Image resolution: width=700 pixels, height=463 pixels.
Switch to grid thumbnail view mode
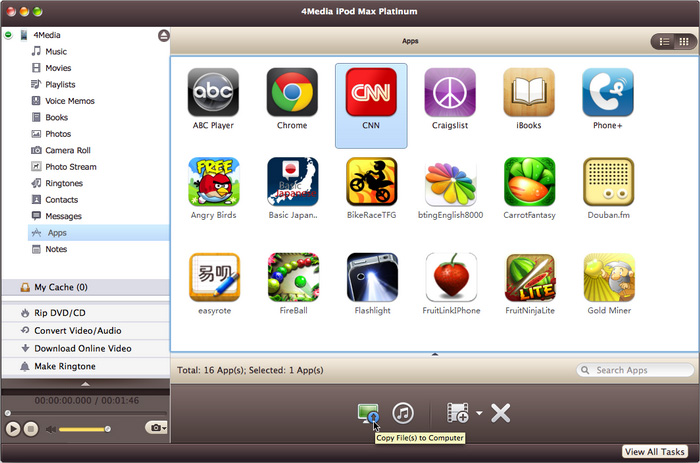click(683, 41)
